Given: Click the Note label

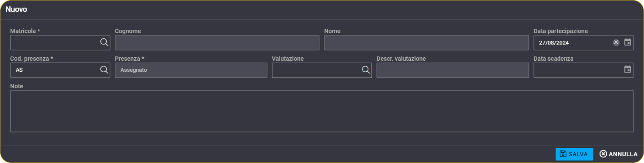Looking at the screenshot, I should click(x=17, y=86).
